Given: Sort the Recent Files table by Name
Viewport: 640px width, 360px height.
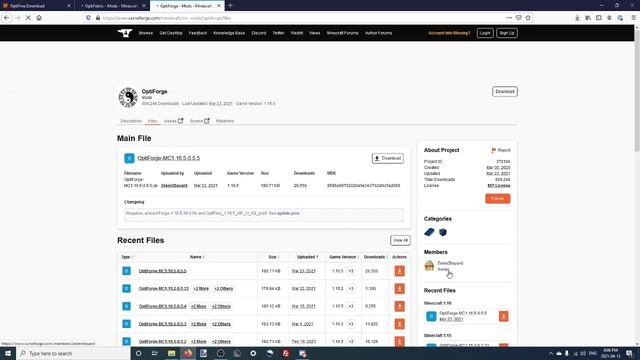Looking at the screenshot, I should coord(197,257).
